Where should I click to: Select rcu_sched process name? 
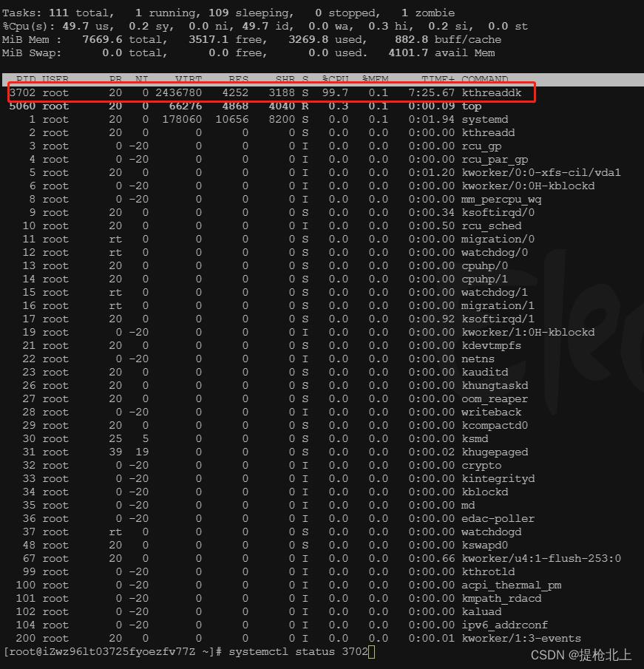(491, 225)
